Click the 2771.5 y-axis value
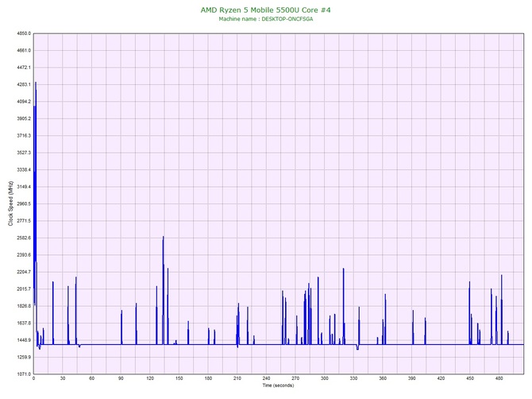532x399 pixels. (24, 221)
